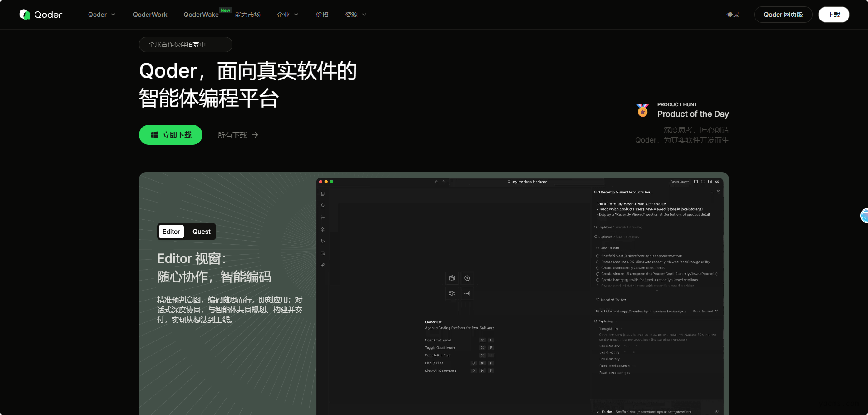The height and width of the screenshot is (415, 868).
Task: Click the back arrow in IDE title bar
Action: point(436,182)
